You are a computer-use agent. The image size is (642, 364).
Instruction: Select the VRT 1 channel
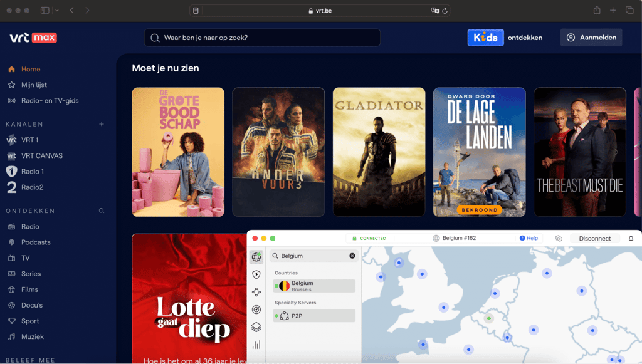coord(23,140)
